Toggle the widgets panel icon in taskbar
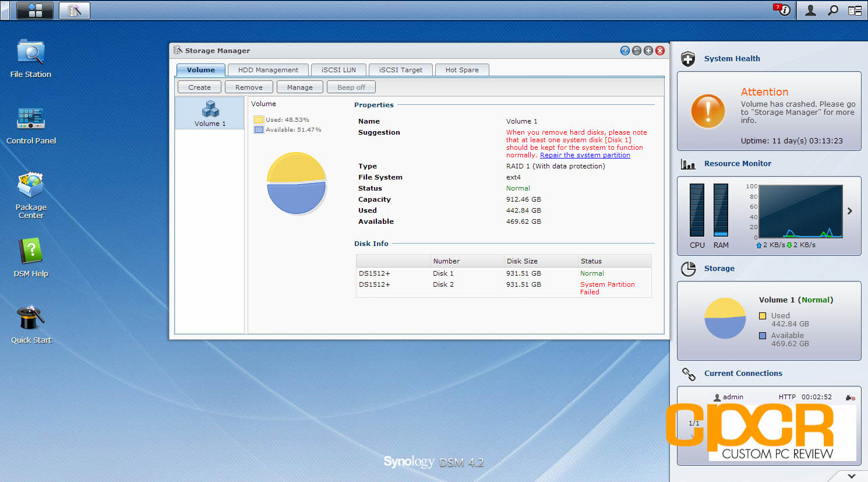Screen dimensions: 868x482 855,10
